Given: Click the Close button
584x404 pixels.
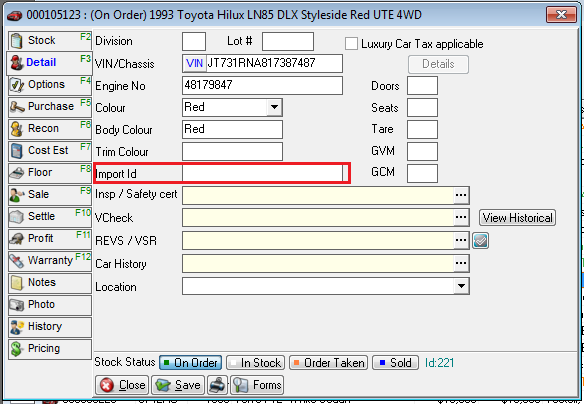Looking at the screenshot, I should click(x=122, y=385).
